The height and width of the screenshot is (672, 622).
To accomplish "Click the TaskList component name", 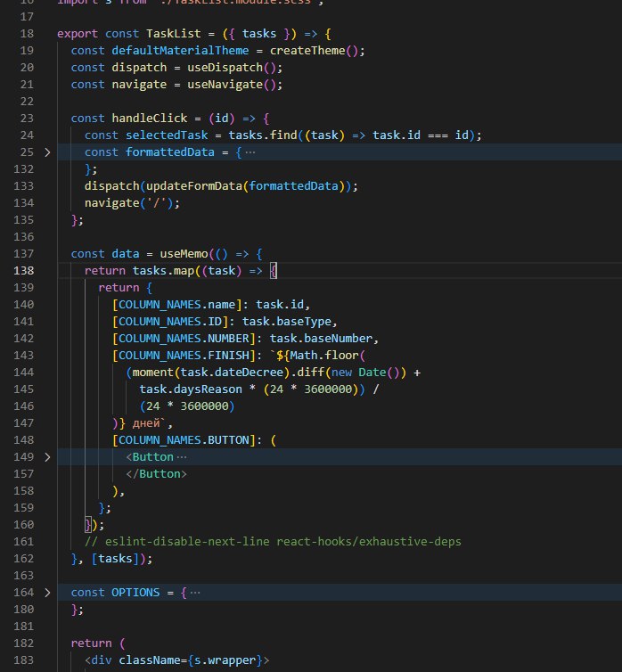I will 174,34.
